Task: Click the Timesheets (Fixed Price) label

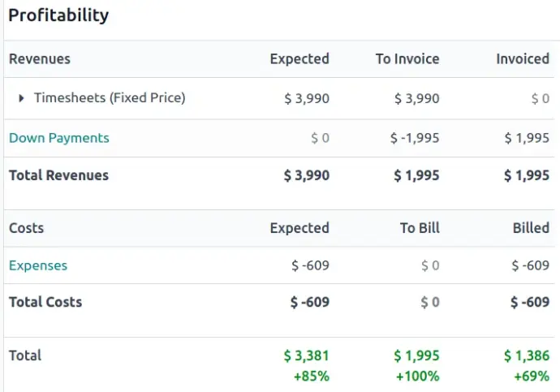Action: (110, 98)
